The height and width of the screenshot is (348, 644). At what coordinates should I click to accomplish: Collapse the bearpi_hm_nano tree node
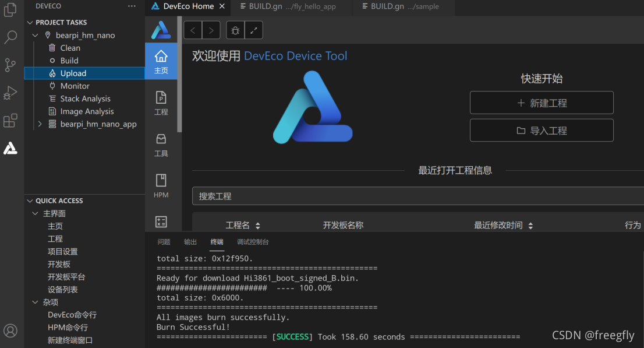(36, 35)
